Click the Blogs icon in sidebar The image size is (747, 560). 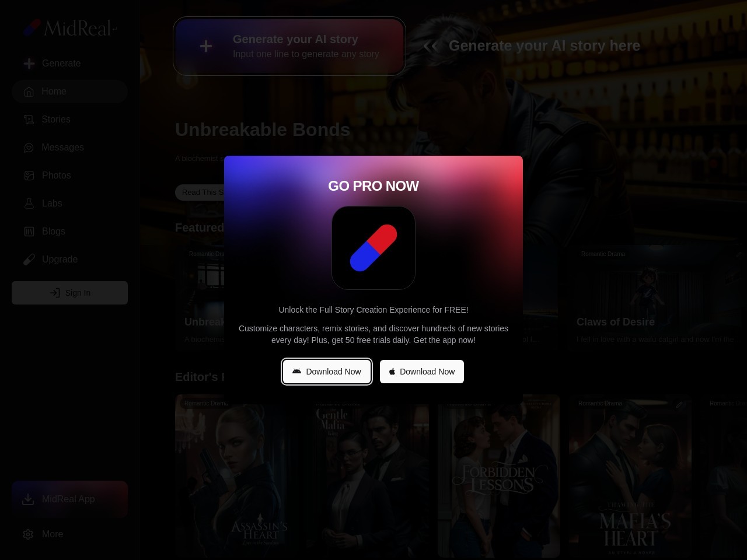[29, 232]
